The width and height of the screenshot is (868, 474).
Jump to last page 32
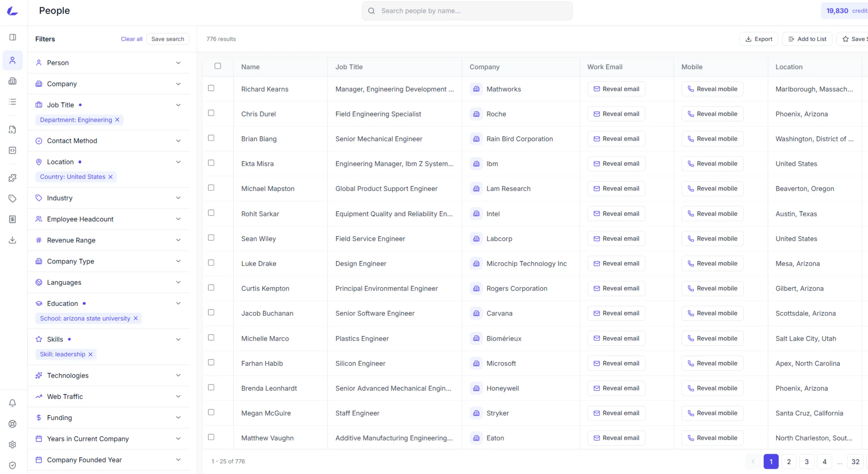[x=856, y=462]
